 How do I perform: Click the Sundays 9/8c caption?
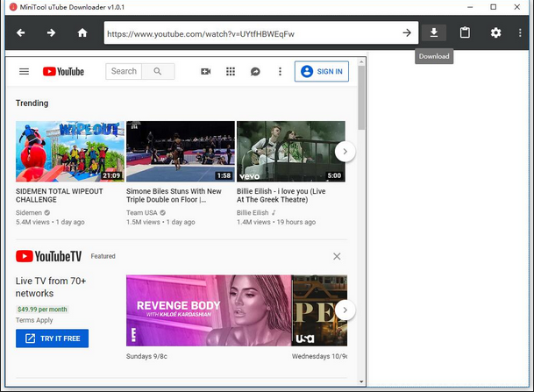pyautogui.click(x=146, y=356)
